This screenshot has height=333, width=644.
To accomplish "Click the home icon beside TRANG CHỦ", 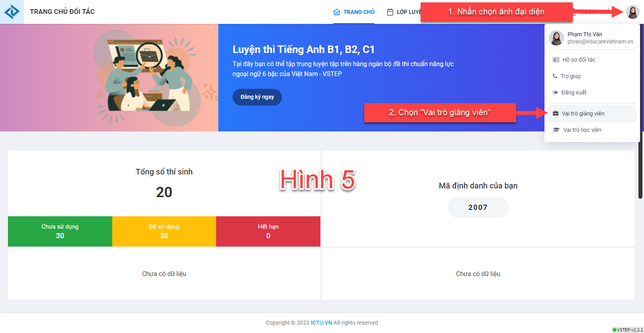I will [x=337, y=12].
